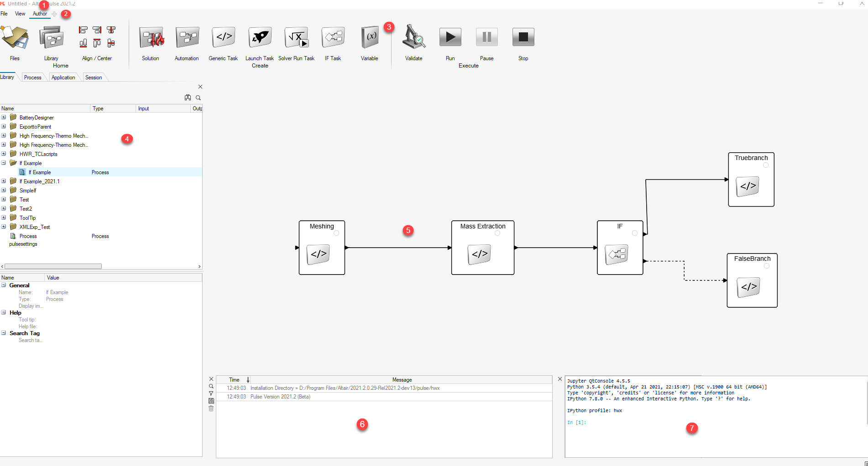Viewport: 868px width, 466px height.
Task: Open the View menu
Action: [x=20, y=14]
